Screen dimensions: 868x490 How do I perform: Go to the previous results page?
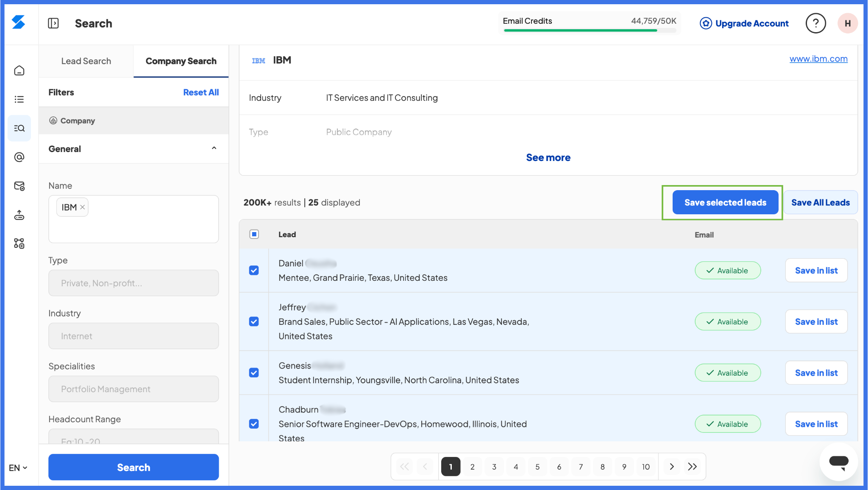coord(425,467)
